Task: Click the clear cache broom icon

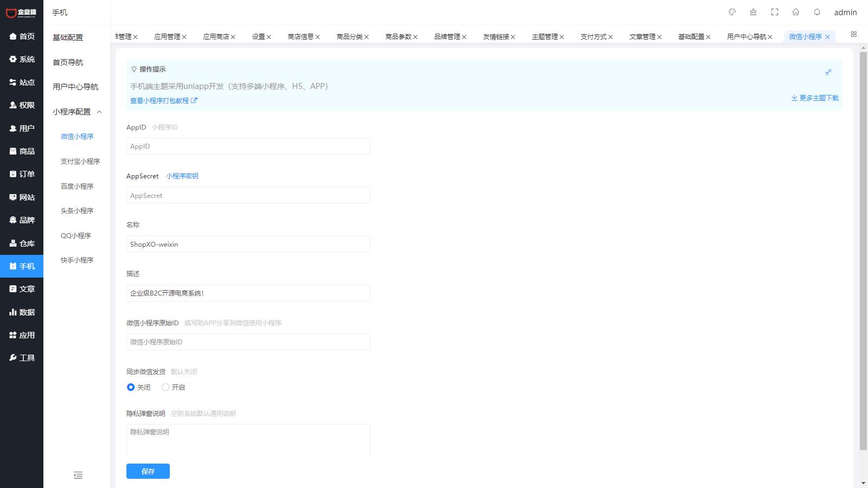Action: (x=753, y=12)
